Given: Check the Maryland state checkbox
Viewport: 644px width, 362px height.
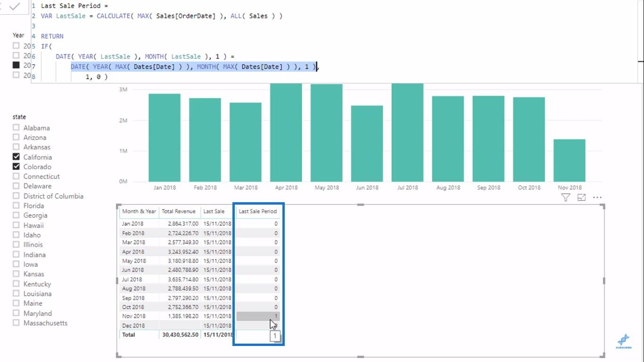Looking at the screenshot, I should click(17, 313).
